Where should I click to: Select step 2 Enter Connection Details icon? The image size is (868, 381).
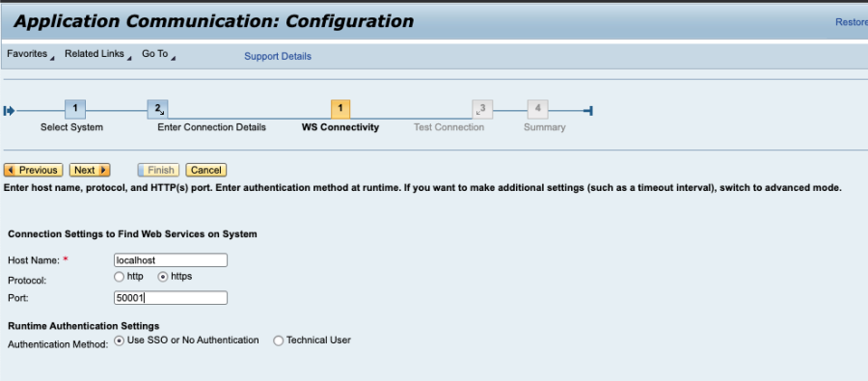[158, 109]
